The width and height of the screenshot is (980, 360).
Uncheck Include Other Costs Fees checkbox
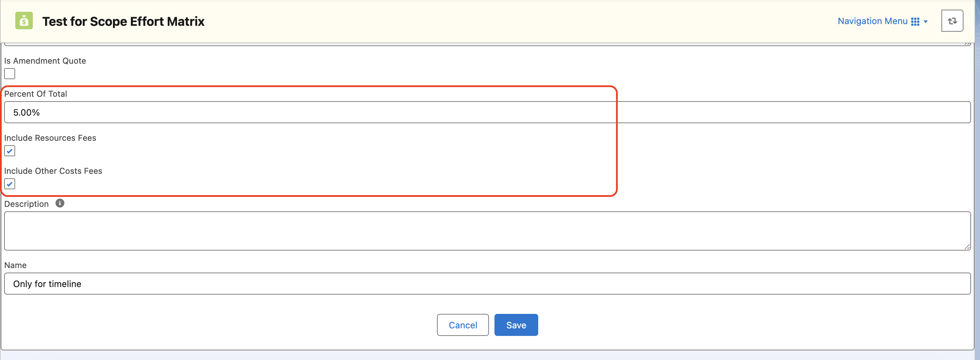click(x=10, y=184)
